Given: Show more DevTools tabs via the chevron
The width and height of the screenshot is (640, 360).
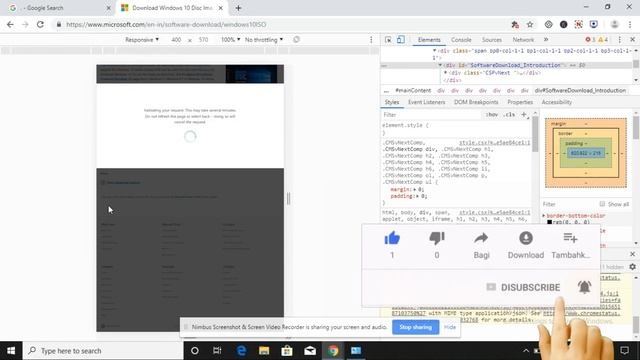Looking at the screenshot, I should 546,40.
